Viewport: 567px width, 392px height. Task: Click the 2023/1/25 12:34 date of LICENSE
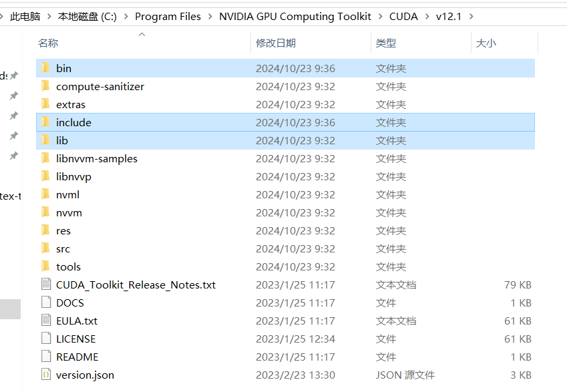tap(295, 339)
